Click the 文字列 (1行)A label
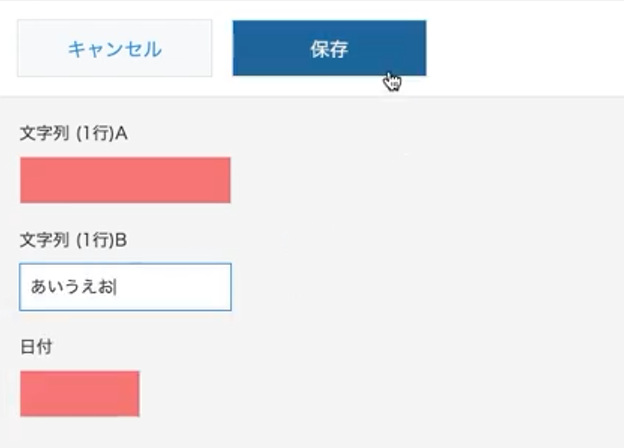The image size is (624, 448). tap(74, 133)
